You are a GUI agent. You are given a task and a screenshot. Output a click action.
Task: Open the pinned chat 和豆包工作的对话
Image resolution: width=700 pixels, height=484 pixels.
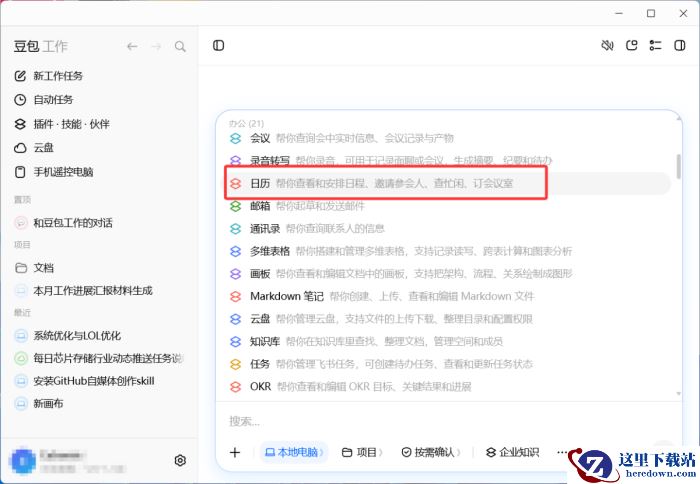(63, 223)
